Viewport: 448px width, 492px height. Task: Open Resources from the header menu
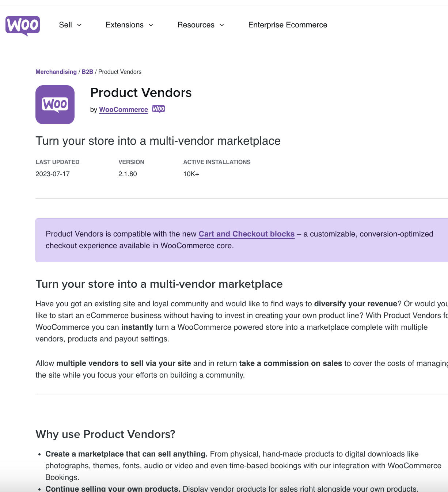195,25
